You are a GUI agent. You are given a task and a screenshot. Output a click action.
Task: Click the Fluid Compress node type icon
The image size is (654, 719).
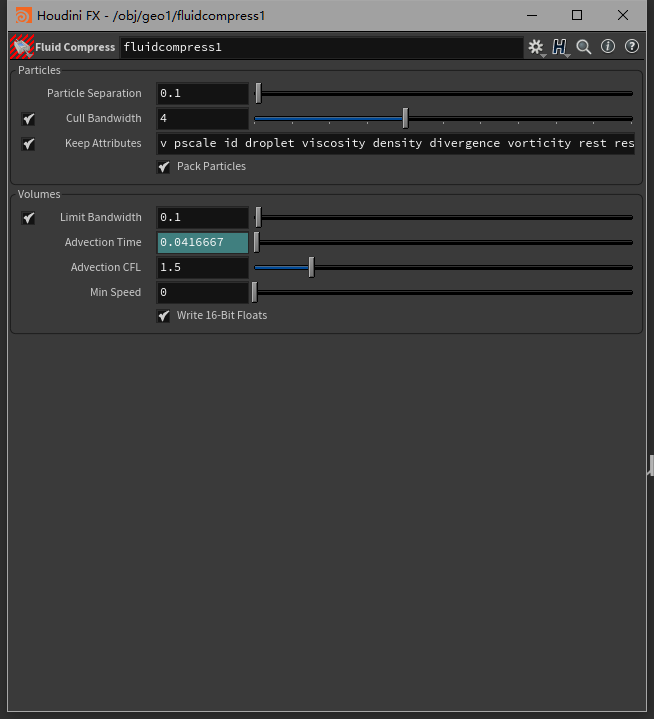pyautogui.click(x=22, y=47)
